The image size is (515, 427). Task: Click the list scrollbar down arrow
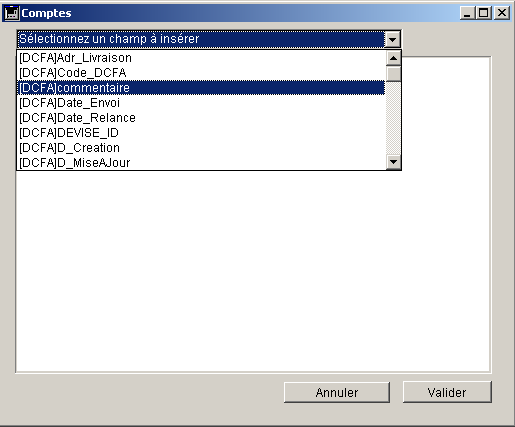coord(393,162)
